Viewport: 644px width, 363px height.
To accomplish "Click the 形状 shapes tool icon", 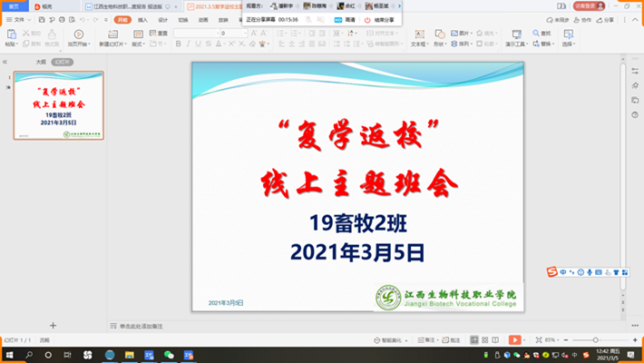I will click(x=439, y=34).
